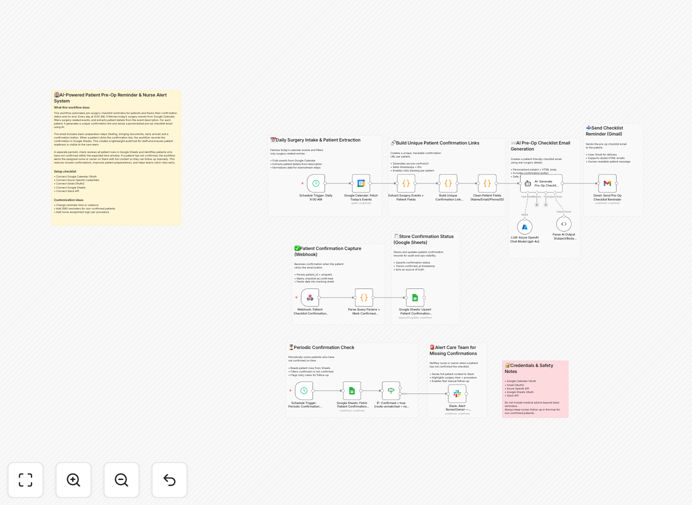This screenshot has width=692, height=505.
Task: Click Alert Care Team for Missing Confirmations heading
Action: click(x=453, y=350)
